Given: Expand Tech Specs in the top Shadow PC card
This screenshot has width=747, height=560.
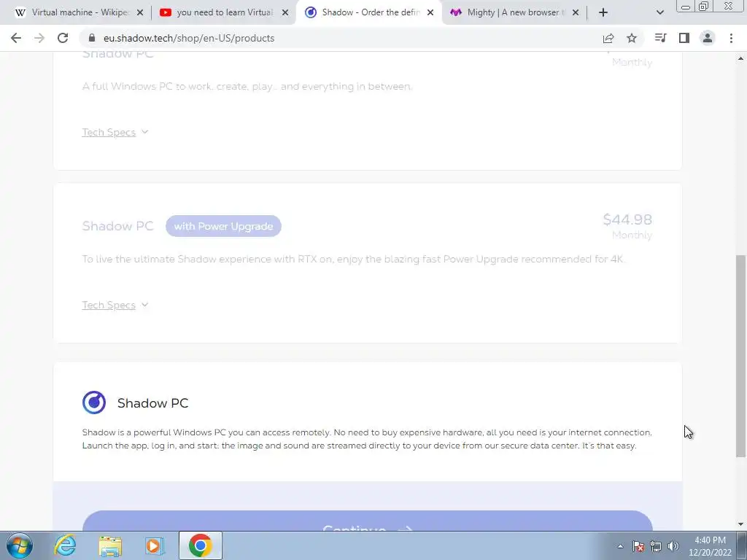Looking at the screenshot, I should pos(115,133).
